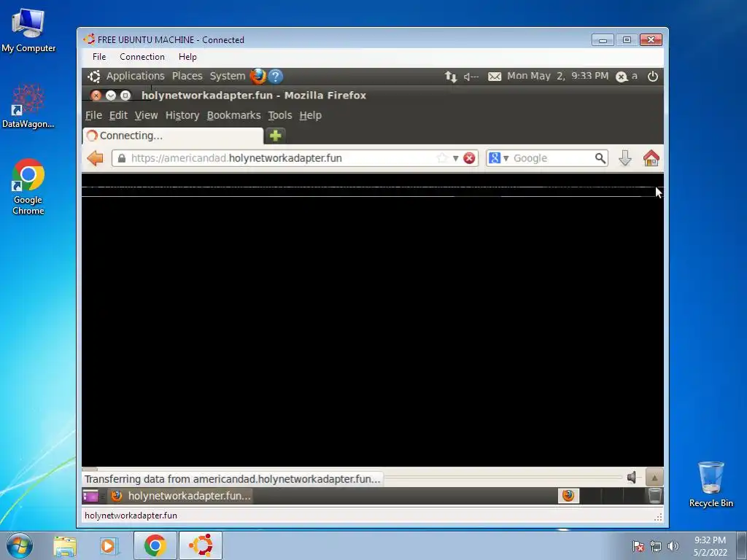Close Firefox window with orange X button
747x560 pixels.
click(x=96, y=96)
